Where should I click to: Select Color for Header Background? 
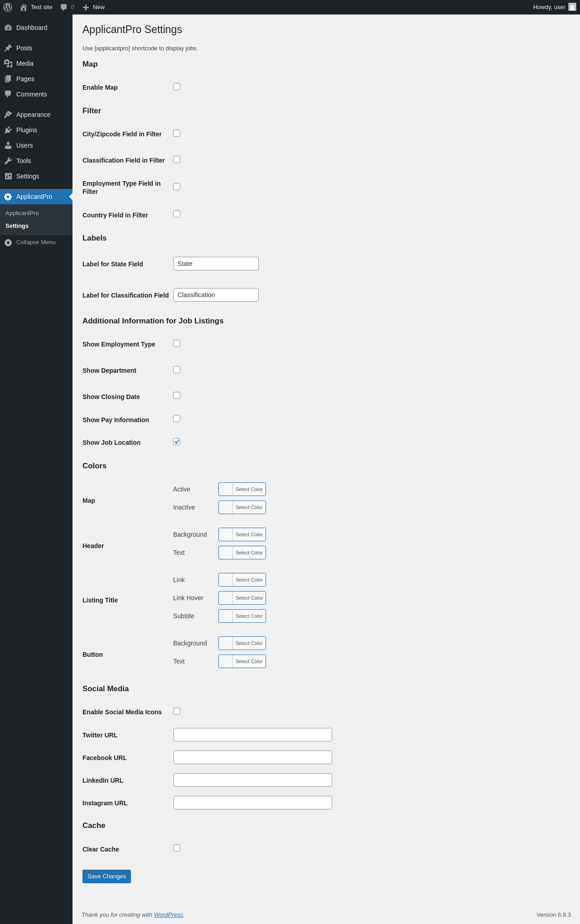click(x=242, y=534)
